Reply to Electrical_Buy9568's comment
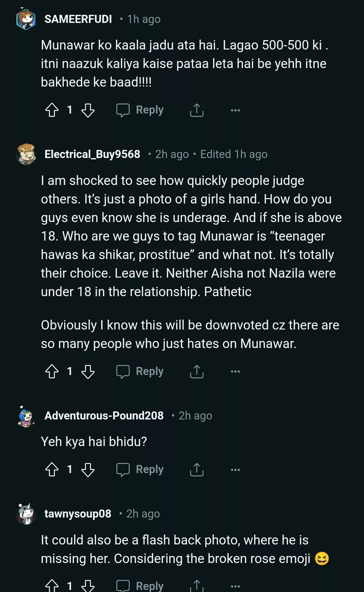The width and height of the screenshot is (364, 592). click(140, 371)
